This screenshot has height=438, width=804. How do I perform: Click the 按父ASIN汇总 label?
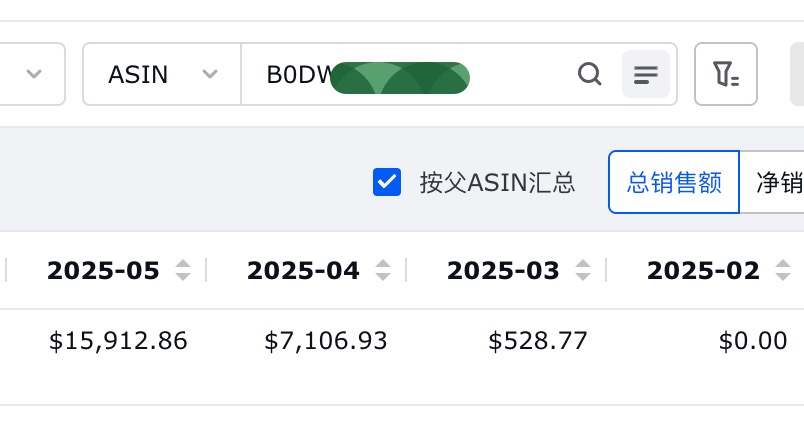pos(497,183)
